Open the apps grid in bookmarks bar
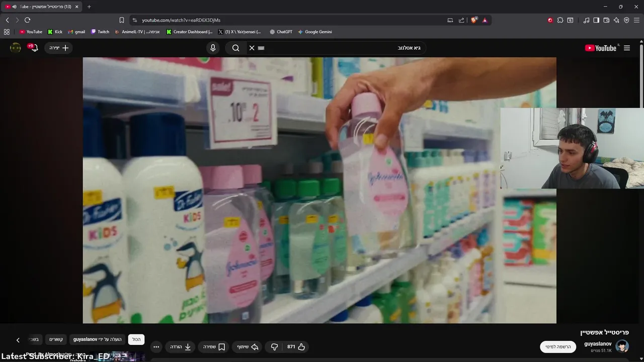The image size is (644, 362). pos(7,32)
